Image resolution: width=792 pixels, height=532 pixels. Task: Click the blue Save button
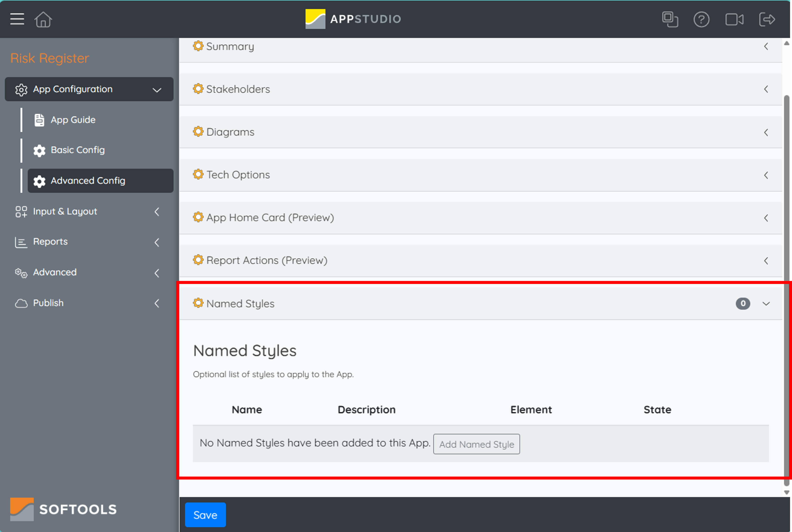click(205, 515)
